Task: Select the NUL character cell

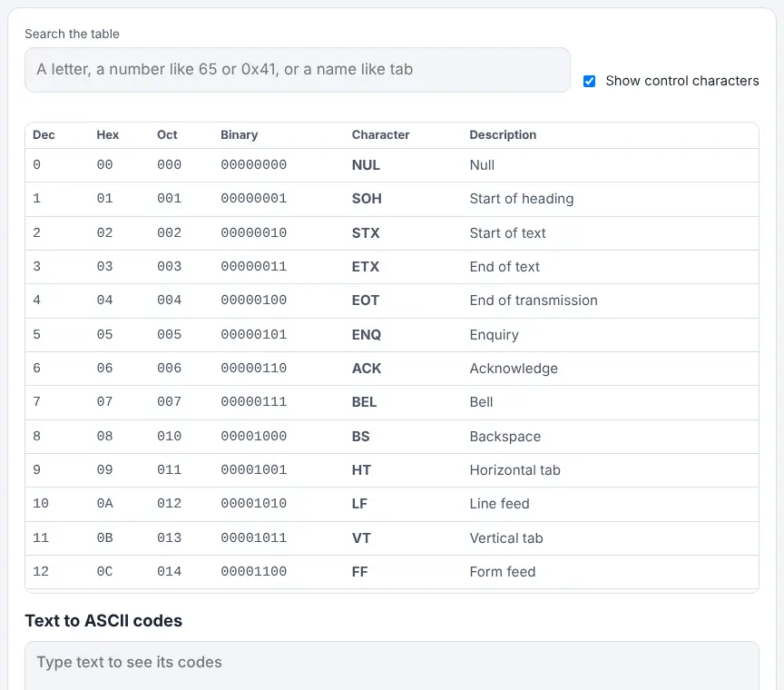Action: click(x=366, y=165)
